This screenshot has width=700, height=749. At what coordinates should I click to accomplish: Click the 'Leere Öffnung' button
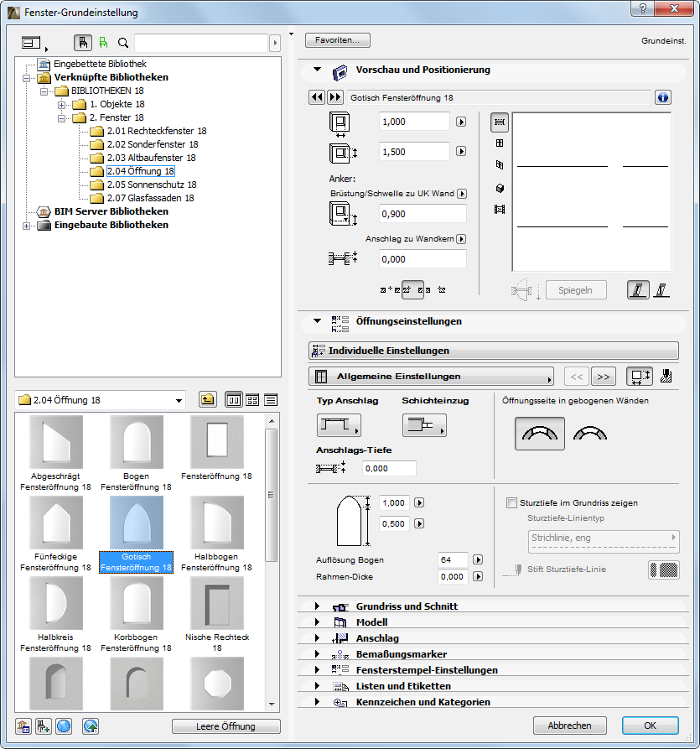click(226, 726)
